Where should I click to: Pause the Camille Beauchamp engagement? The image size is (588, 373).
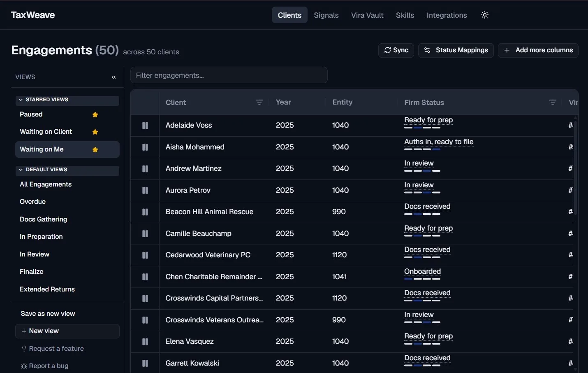point(145,233)
